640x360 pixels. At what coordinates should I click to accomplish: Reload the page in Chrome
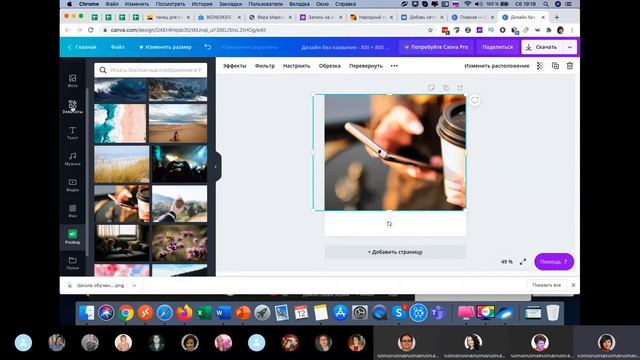click(91, 30)
